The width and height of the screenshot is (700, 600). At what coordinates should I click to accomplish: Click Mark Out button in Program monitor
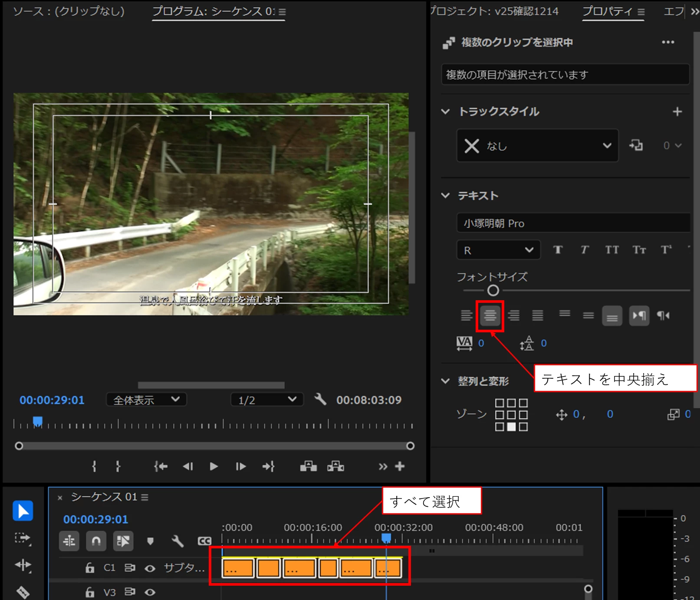pyautogui.click(x=118, y=466)
